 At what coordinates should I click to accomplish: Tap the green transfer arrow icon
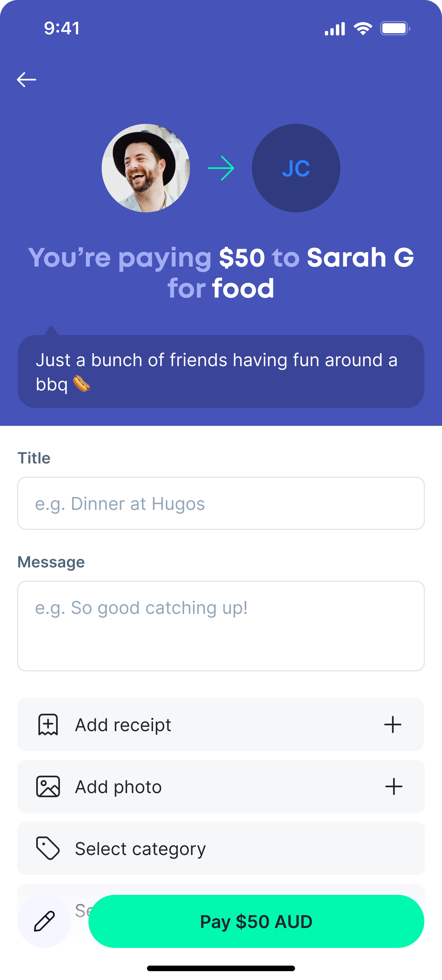point(221,168)
